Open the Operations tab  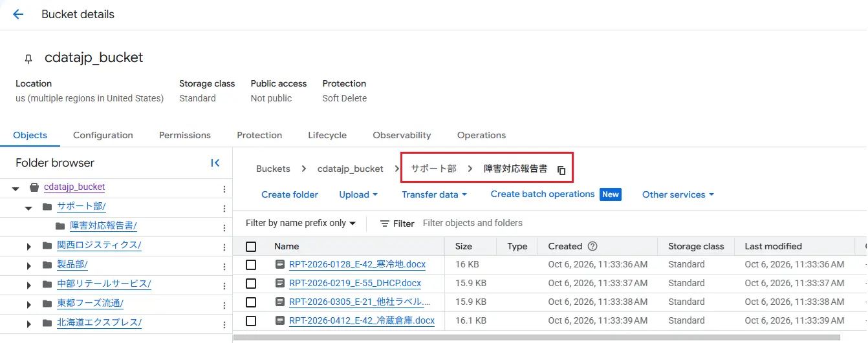pyautogui.click(x=481, y=135)
